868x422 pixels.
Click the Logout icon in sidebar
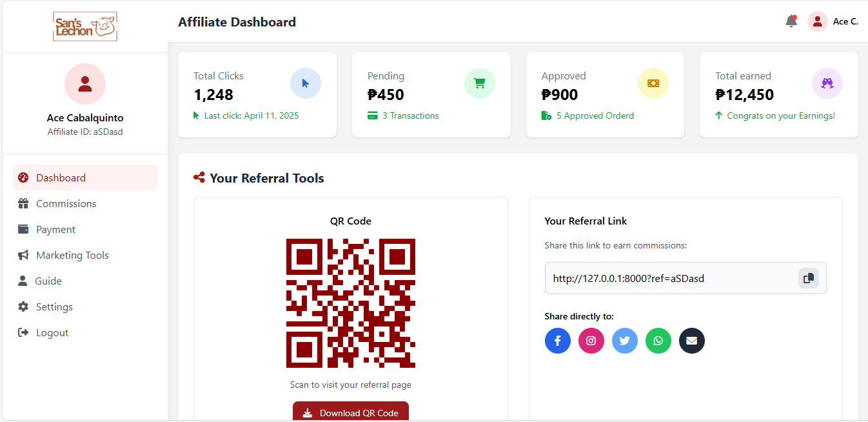pyautogui.click(x=25, y=332)
